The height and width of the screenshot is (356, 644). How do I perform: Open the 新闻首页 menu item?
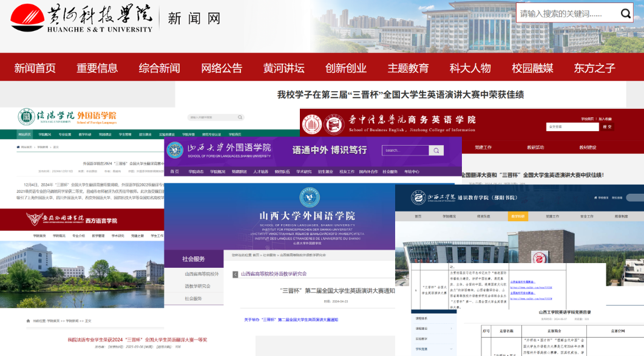[x=35, y=68]
